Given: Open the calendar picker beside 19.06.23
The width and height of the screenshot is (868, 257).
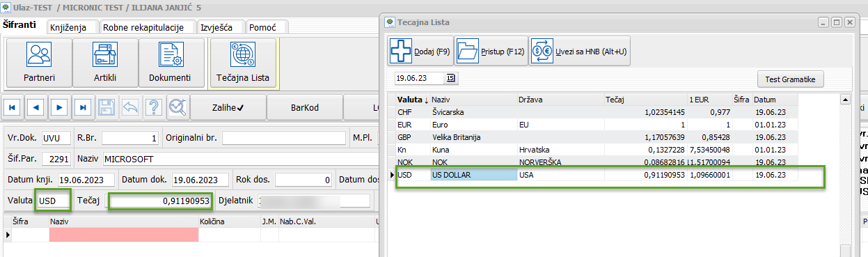Looking at the screenshot, I should [x=450, y=78].
